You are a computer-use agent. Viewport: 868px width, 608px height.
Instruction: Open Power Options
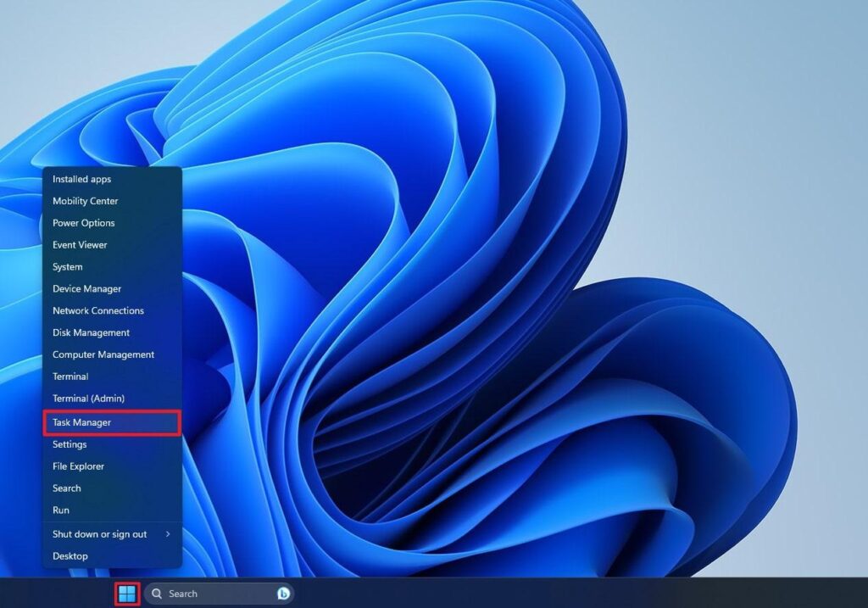pyautogui.click(x=113, y=223)
